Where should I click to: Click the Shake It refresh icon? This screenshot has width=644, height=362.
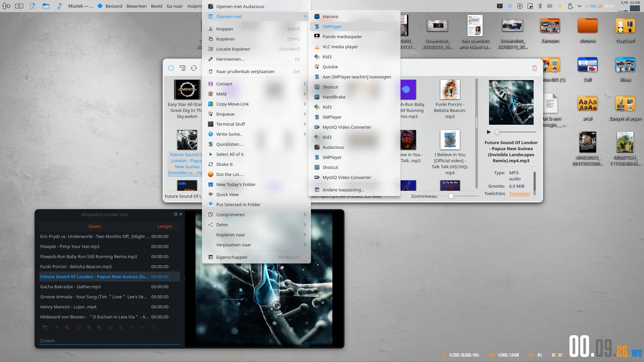[x=211, y=164]
